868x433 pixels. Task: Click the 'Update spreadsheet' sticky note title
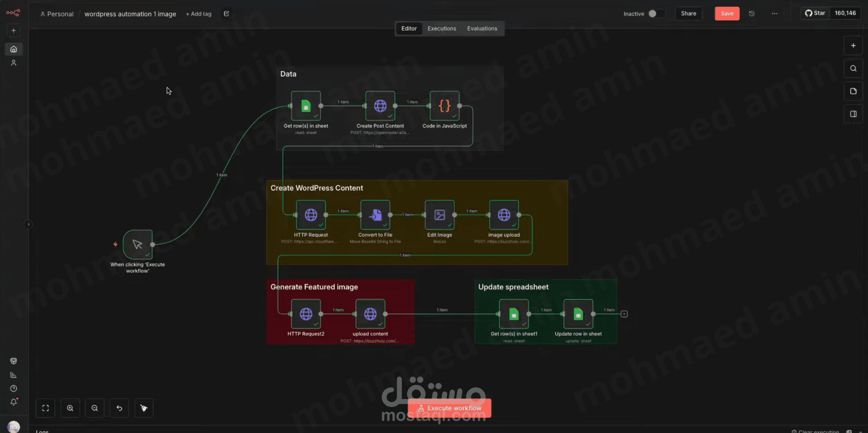[513, 287]
